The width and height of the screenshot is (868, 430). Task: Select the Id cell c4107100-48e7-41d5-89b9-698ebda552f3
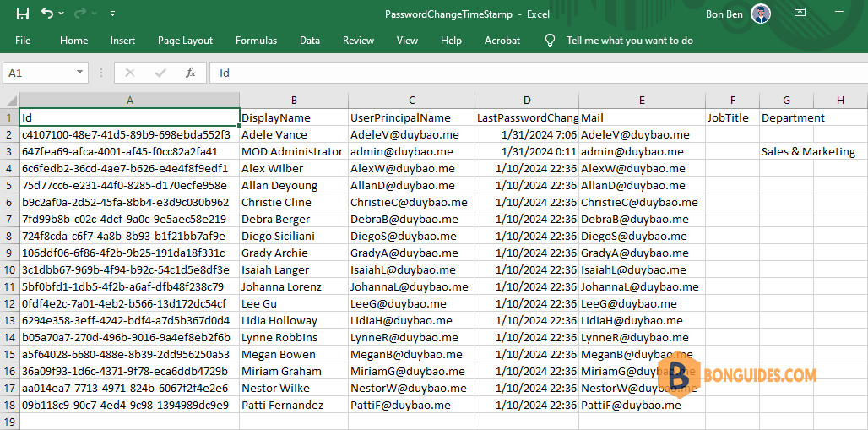(x=129, y=134)
